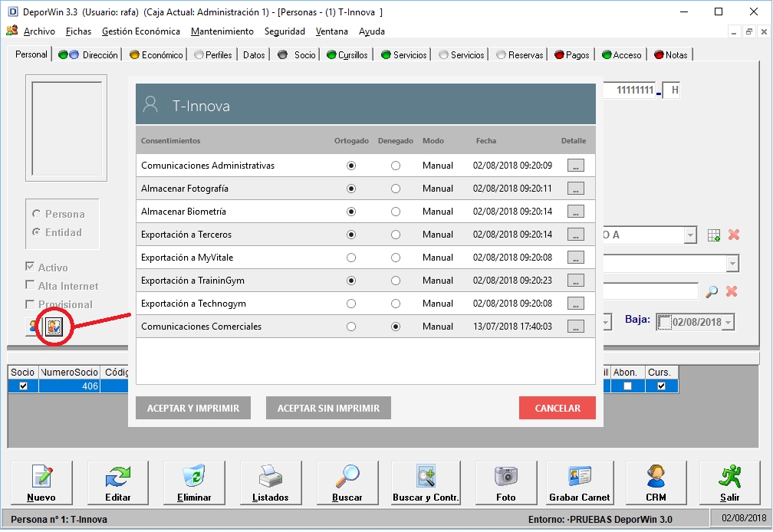Click the Buscar magnifier icon
Viewport: 773px width, 532px height.
(x=347, y=476)
